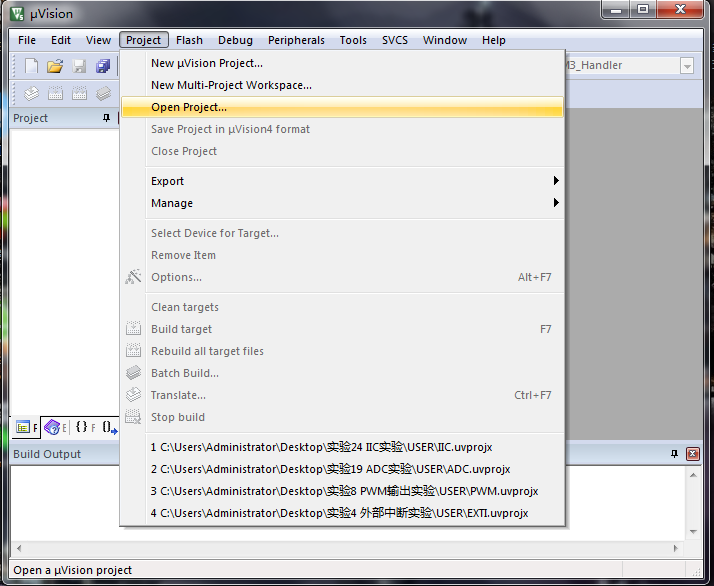Open the SVCS menu
Image resolution: width=714 pixels, height=586 pixels.
point(395,40)
